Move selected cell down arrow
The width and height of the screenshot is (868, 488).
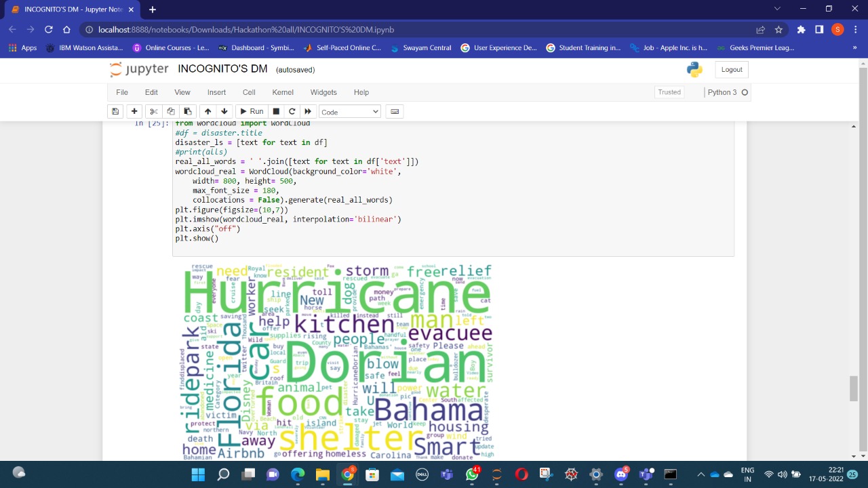coord(224,111)
